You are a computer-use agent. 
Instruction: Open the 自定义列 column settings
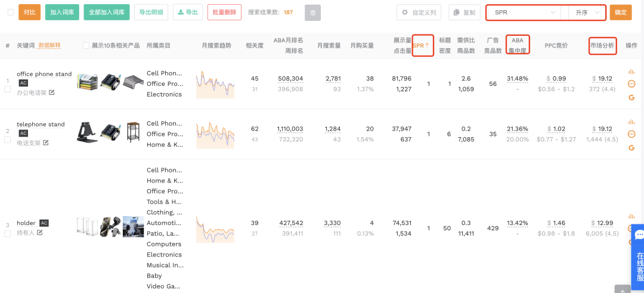[419, 13]
